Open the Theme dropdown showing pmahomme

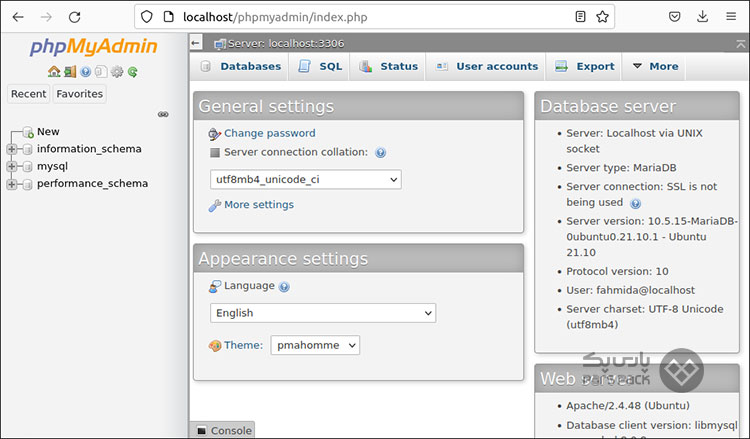(315, 345)
